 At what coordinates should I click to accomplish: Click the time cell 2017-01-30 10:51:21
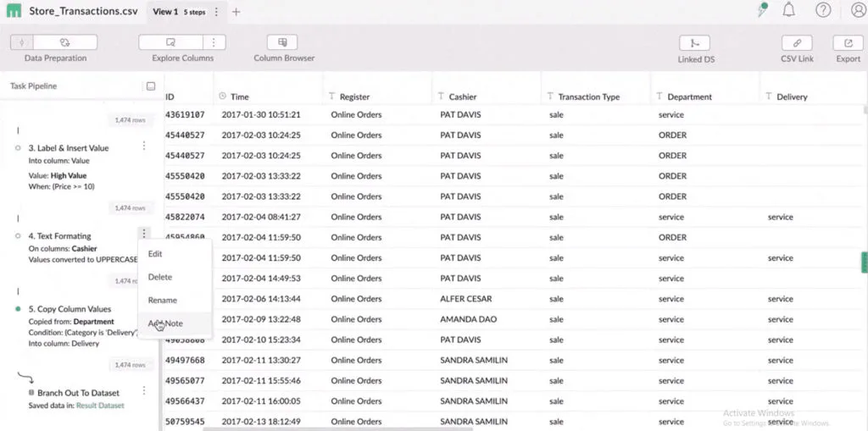(x=261, y=114)
